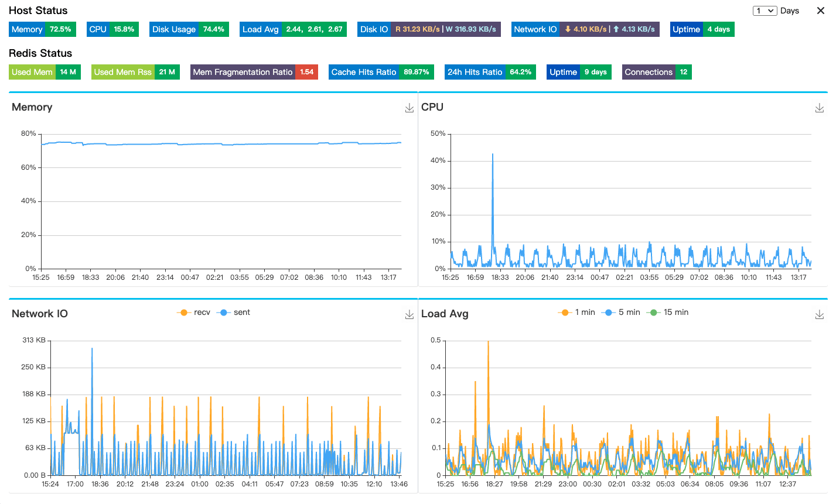Viewport: 836px width, 504px height.
Task: Save the Network IO chart
Action: tap(410, 315)
